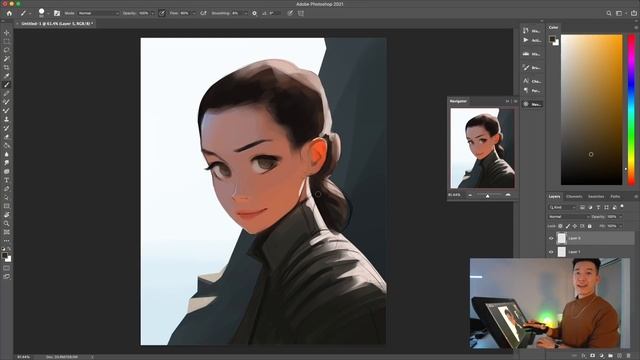Select the Rectangular Marquee tool
This screenshot has height=360, width=640.
click(7, 41)
